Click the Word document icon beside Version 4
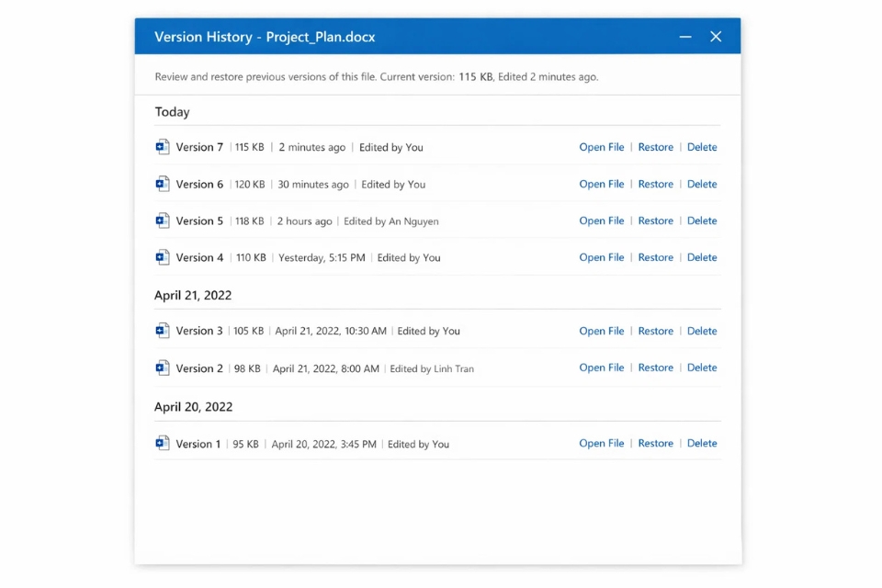Image resolution: width=882 pixels, height=588 pixels. click(x=162, y=256)
